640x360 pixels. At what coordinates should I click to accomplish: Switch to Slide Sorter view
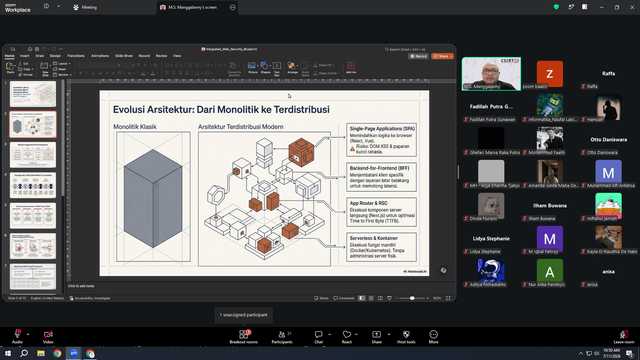click(371, 298)
